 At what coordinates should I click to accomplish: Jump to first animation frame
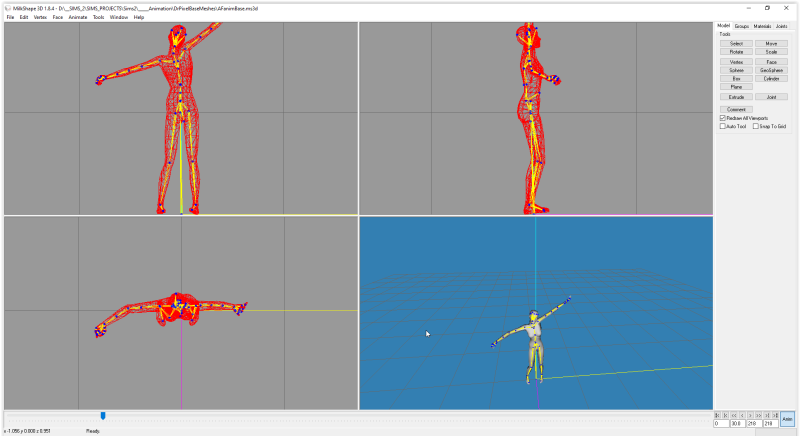[x=718, y=415]
